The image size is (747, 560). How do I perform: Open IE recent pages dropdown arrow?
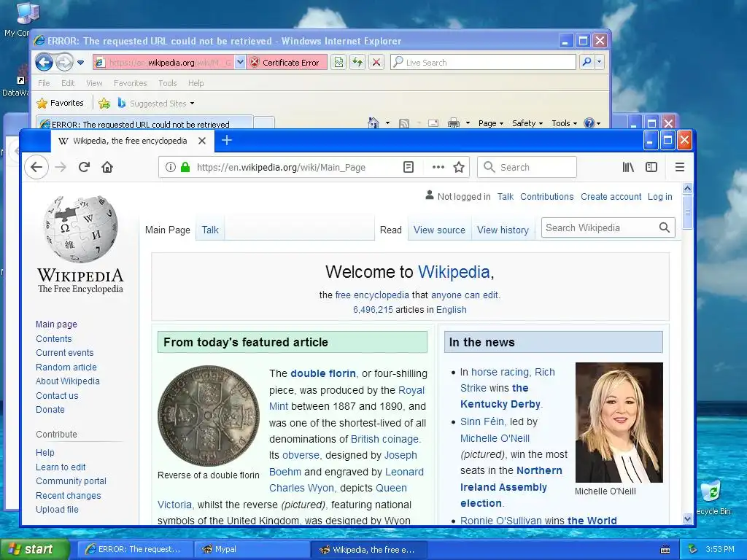coord(80,63)
